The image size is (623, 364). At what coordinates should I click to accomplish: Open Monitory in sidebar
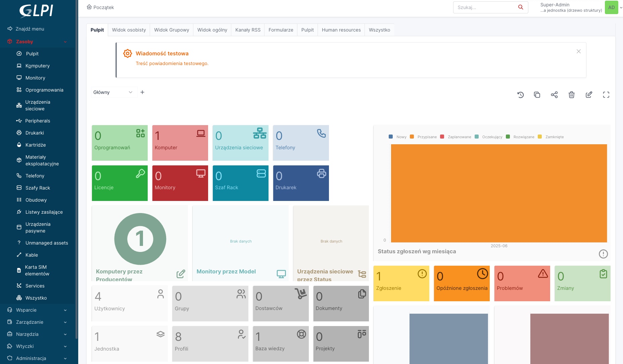[35, 78]
